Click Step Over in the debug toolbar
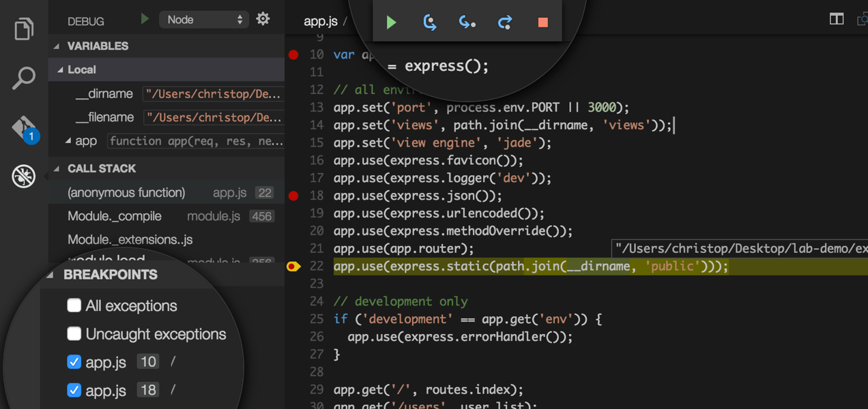Screen dimensions: 868x409 pos(429,22)
